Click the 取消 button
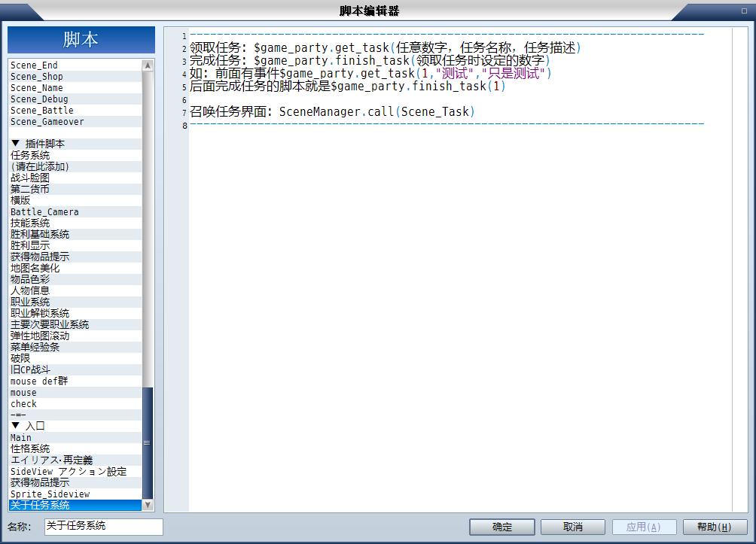Image resolution: width=756 pixels, height=544 pixels. [x=573, y=527]
